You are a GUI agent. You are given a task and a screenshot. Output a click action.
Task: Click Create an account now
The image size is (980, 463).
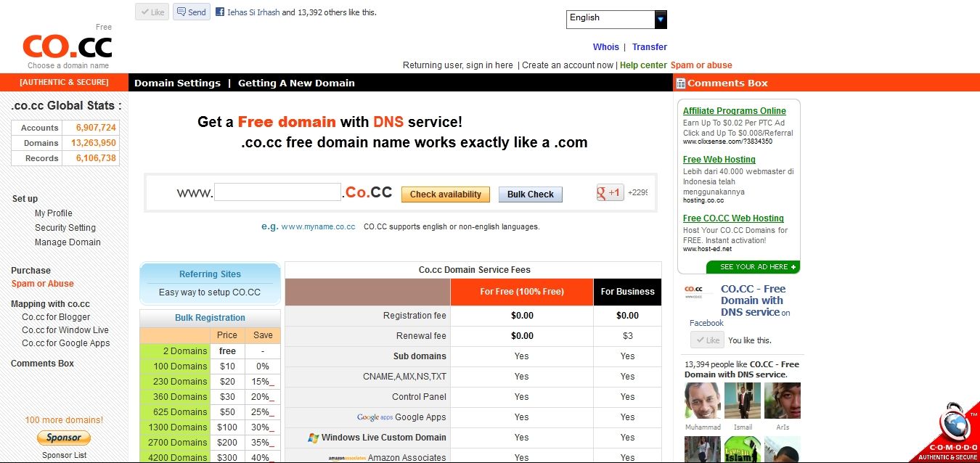[568, 65]
